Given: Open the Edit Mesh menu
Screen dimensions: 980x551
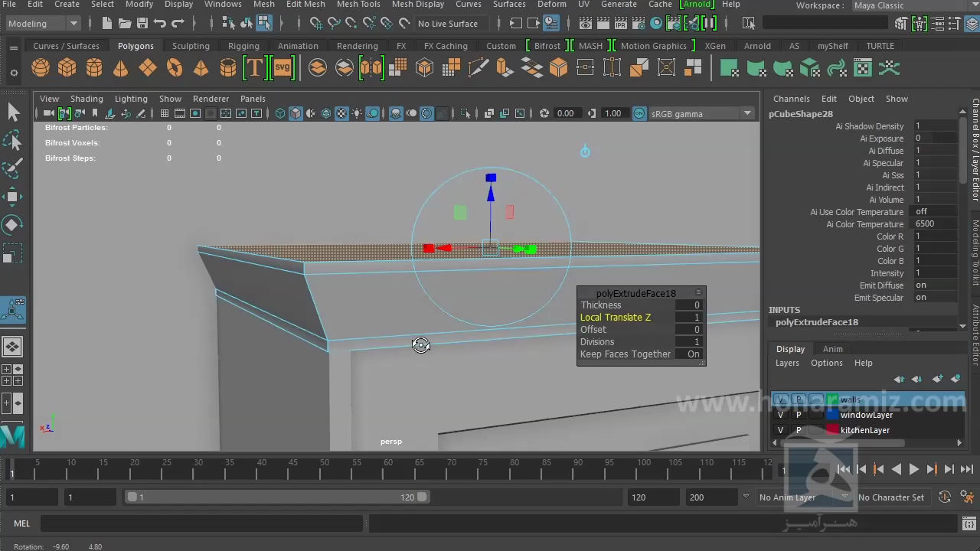Looking at the screenshot, I should coord(305,5).
